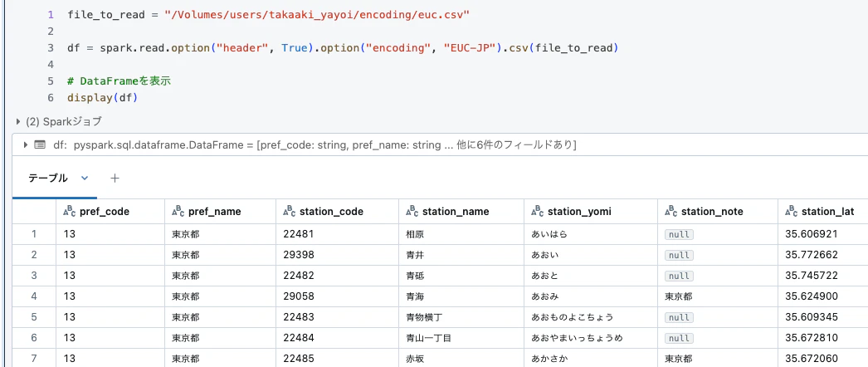This screenshot has height=367, width=868.
Task: Click yomi cell あおものよこちょう
Action: pyautogui.click(x=591, y=317)
